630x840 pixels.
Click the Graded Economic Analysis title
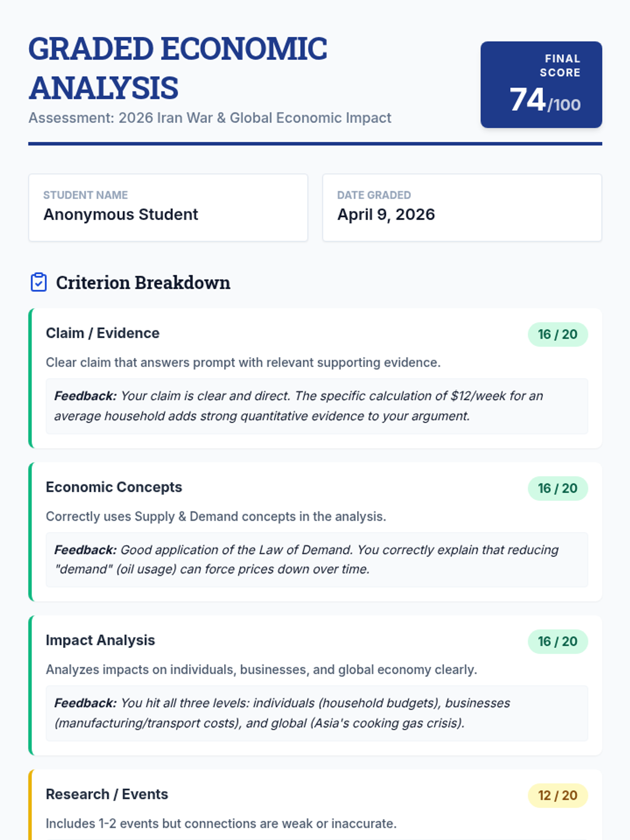[178, 68]
